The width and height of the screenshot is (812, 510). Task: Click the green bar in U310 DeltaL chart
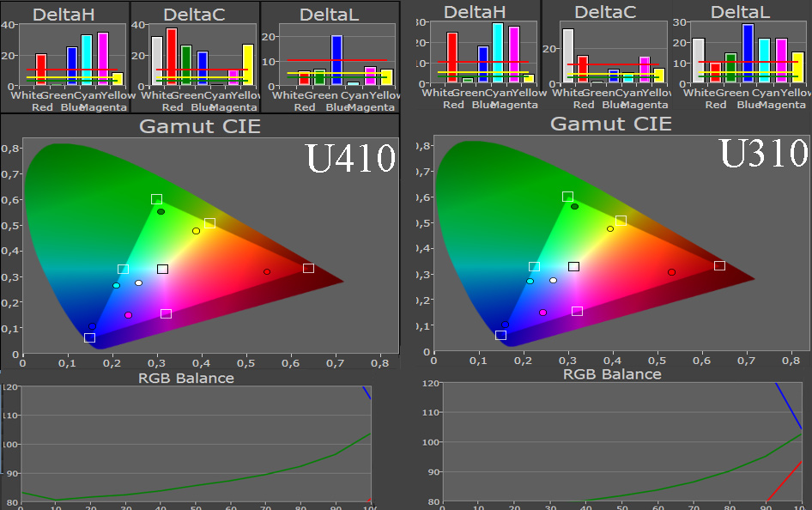pos(730,68)
